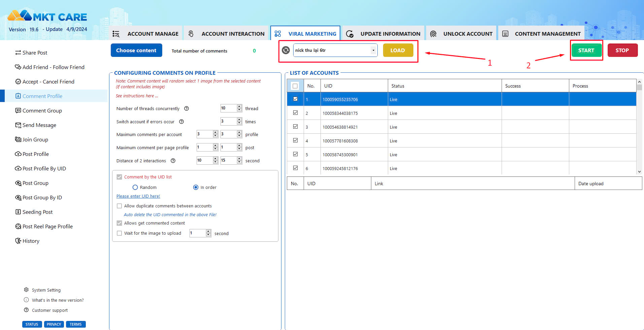Viewport: 644px width, 330px height.
Task: Click the red STOP button
Action: click(x=622, y=50)
